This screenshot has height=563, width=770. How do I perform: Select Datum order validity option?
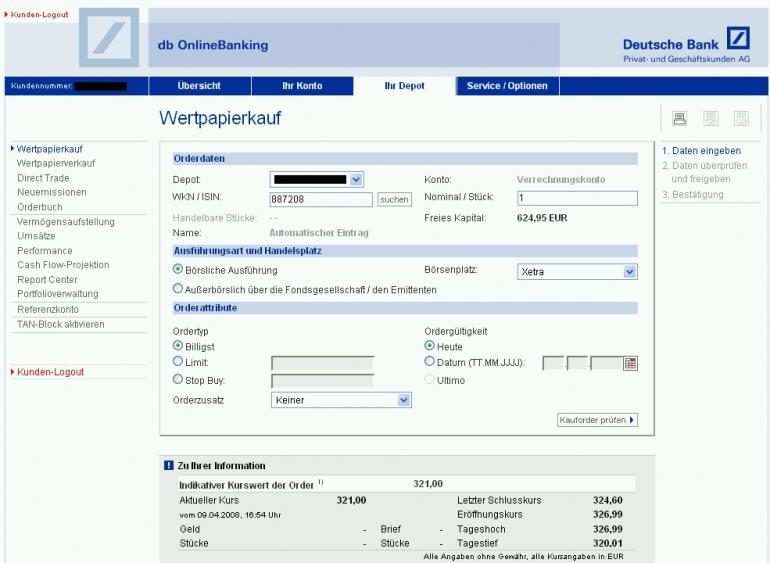(x=430, y=361)
